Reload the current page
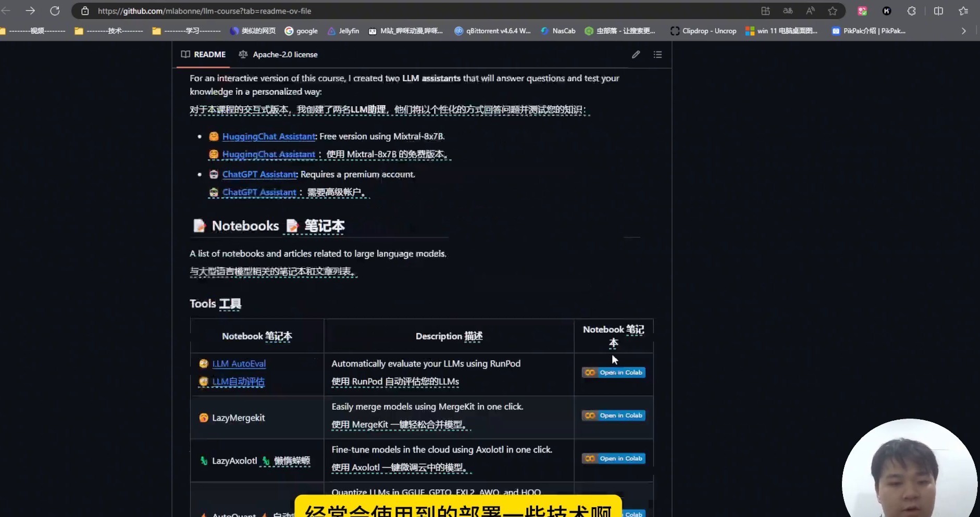The height and width of the screenshot is (517, 980). coord(55,10)
